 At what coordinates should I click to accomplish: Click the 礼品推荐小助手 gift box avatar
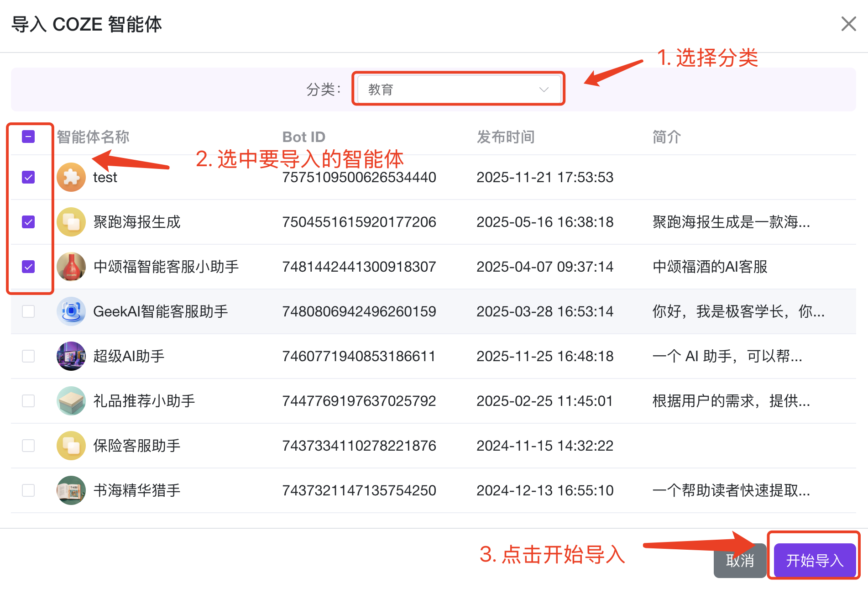click(71, 401)
